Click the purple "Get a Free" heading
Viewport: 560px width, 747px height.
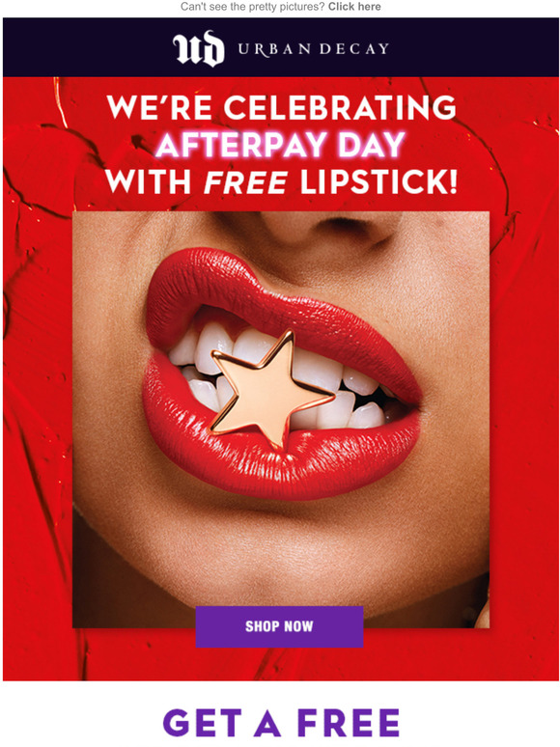(281, 722)
